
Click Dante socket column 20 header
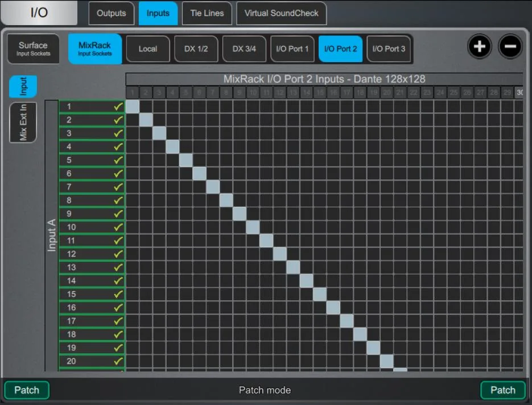[x=386, y=92]
